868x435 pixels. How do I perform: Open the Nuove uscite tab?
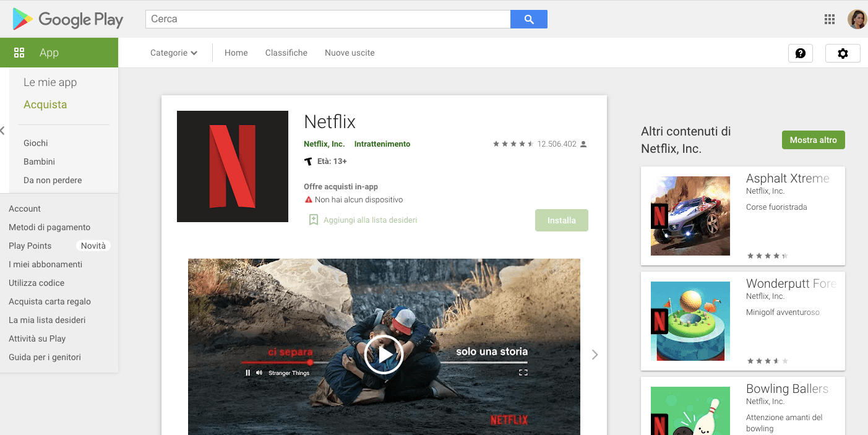click(350, 53)
